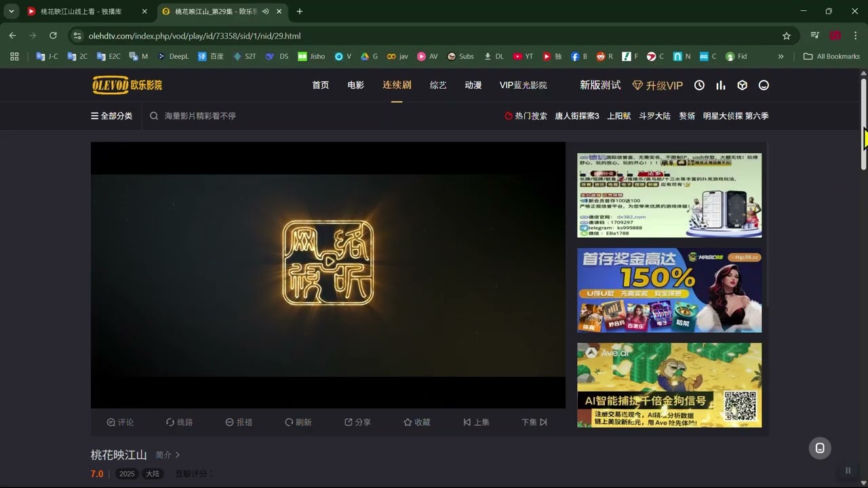Click the floating mobile-app round button
This screenshot has width=868, height=488.
coord(820,448)
